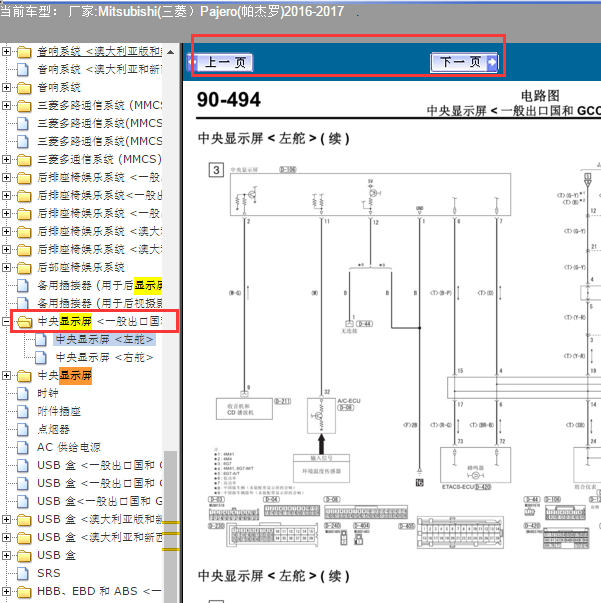Image resolution: width=601 pixels, height=603 pixels.
Task: Expand the plain USB 盒 folder node
Action: point(6,555)
